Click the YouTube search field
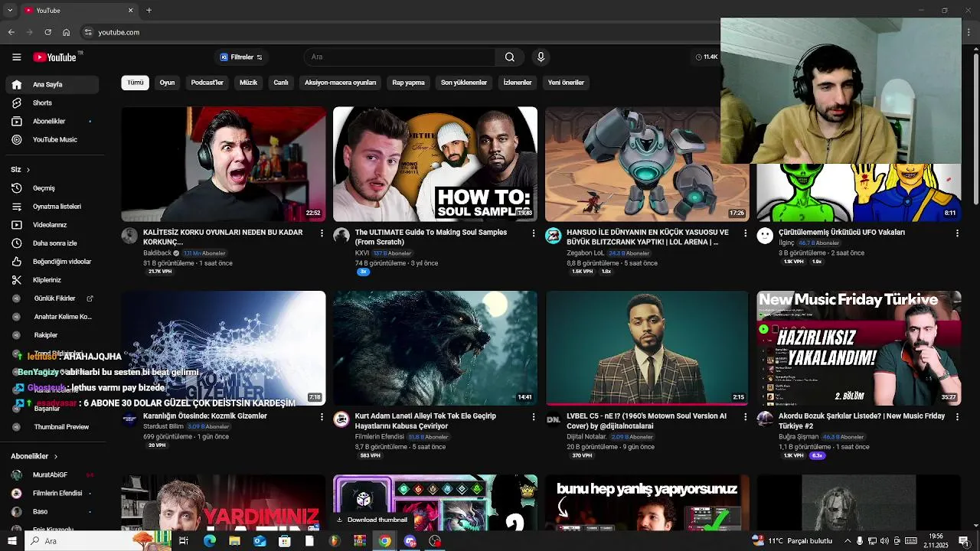980x551 pixels. click(x=400, y=57)
